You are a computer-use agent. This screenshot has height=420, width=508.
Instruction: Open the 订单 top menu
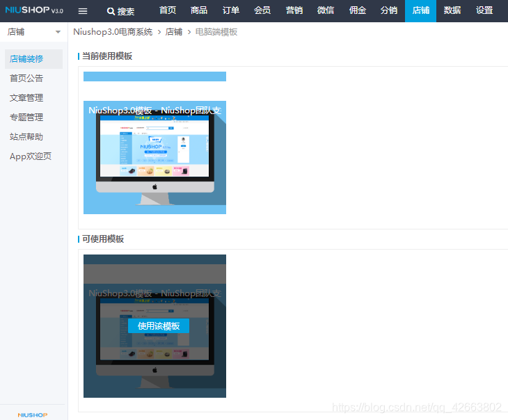(x=230, y=10)
